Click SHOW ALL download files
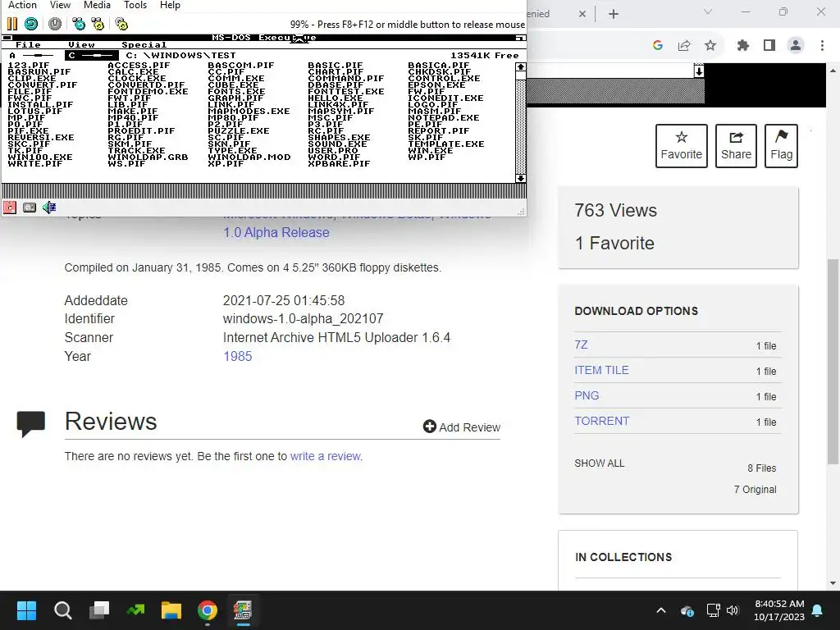Image resolution: width=840 pixels, height=630 pixels. click(x=600, y=463)
